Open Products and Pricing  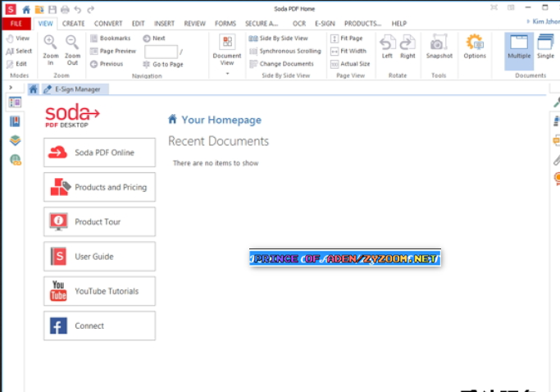[100, 187]
